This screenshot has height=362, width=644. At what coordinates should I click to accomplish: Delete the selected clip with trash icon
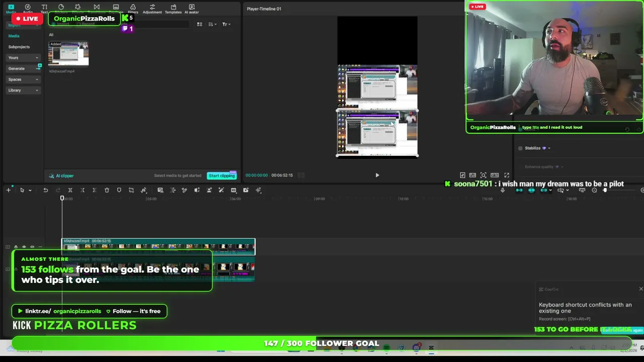click(107, 190)
